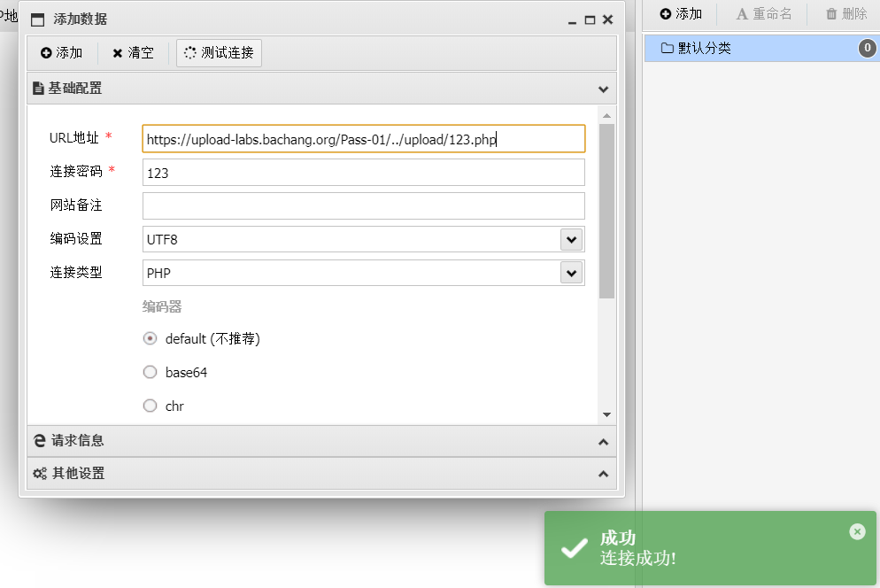This screenshot has height=588, width=880.
Task: Minimize the 添加数据 dialog
Action: (x=572, y=21)
